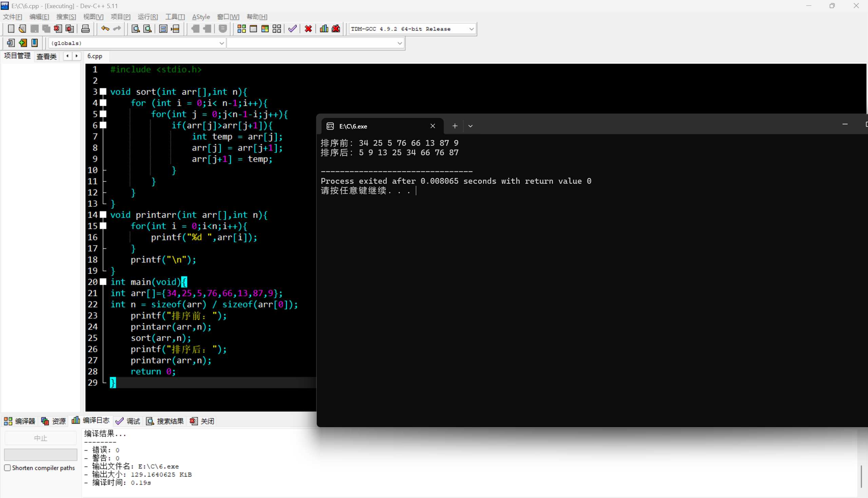Click the Print toolbar icon
The height and width of the screenshot is (498, 868).
point(85,29)
